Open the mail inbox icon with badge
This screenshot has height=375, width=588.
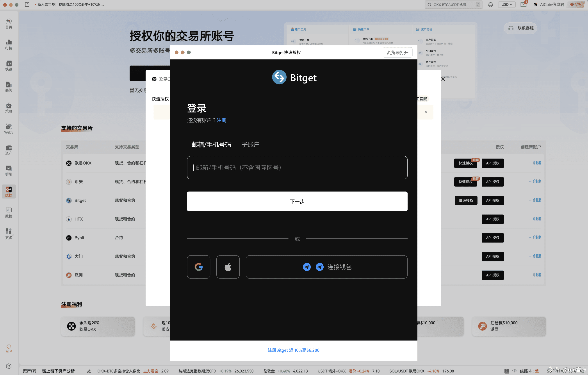(x=523, y=4)
